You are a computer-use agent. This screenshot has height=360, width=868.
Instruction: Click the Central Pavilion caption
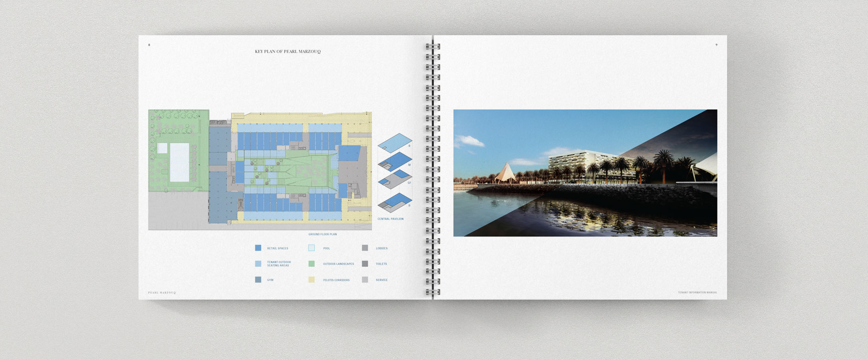point(390,219)
